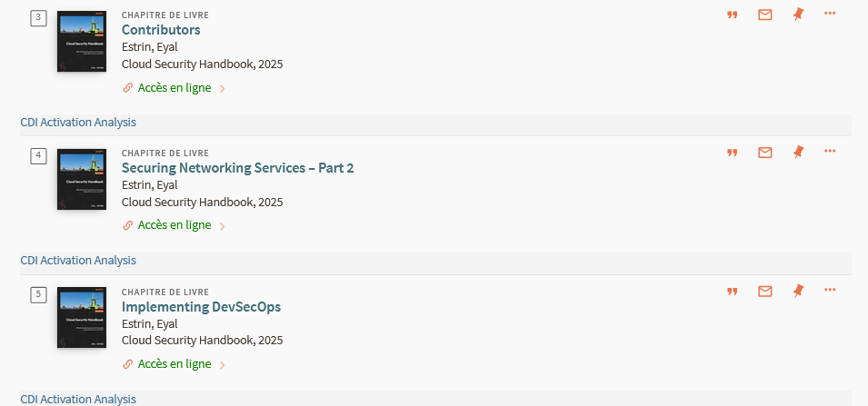The image size is (868, 406).
Task: Expand Accès en ligne for Implementing DevSecOps
Action: [x=174, y=364]
